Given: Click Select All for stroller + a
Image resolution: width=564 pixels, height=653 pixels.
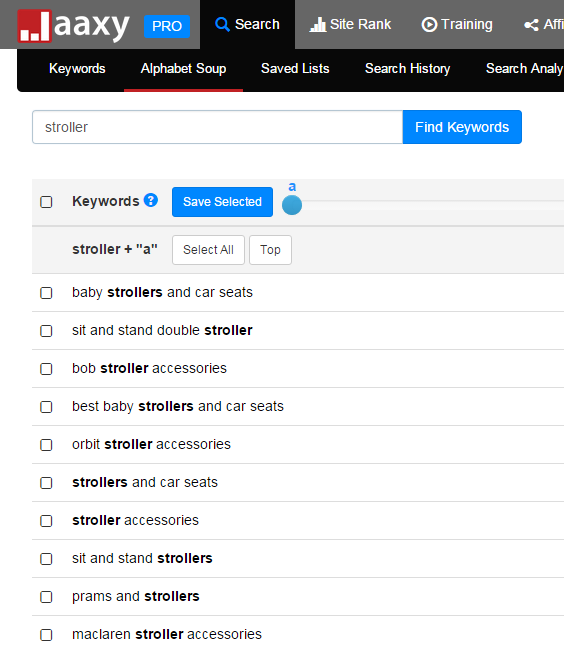Looking at the screenshot, I should pyautogui.click(x=208, y=250).
